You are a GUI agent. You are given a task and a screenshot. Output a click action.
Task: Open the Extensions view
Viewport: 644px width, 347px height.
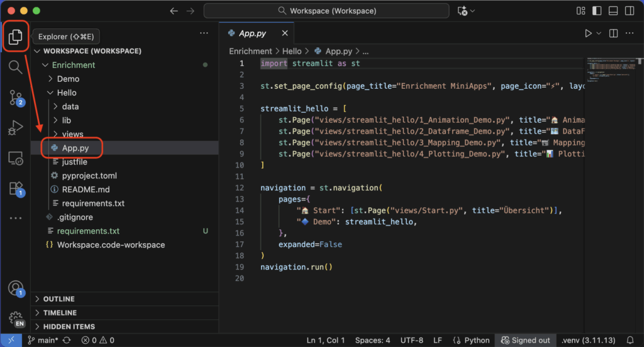click(x=15, y=188)
